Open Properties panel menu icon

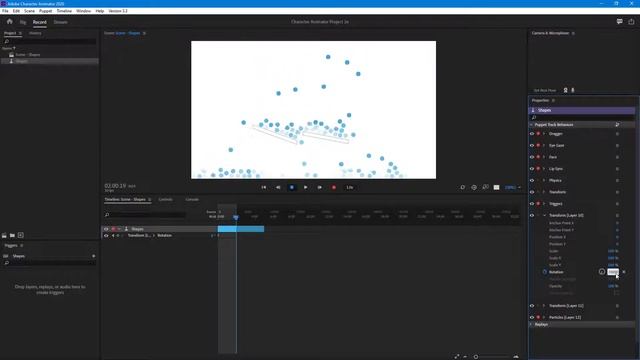click(553, 100)
